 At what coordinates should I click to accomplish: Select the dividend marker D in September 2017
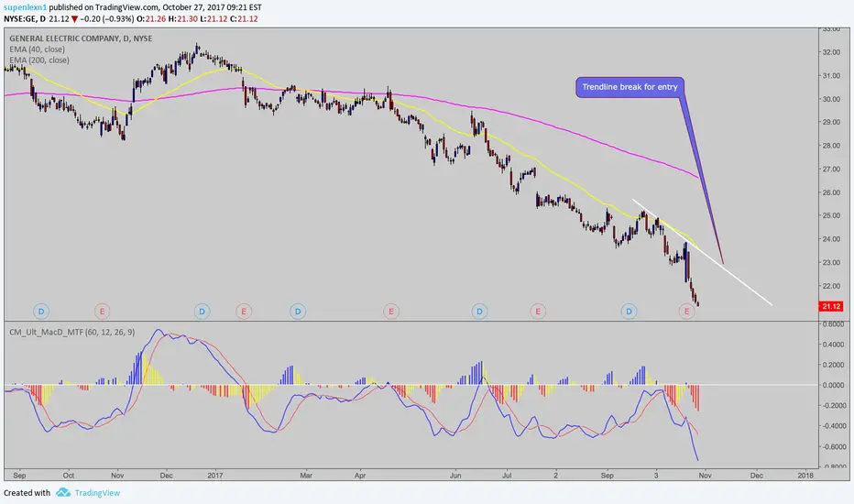click(x=630, y=312)
